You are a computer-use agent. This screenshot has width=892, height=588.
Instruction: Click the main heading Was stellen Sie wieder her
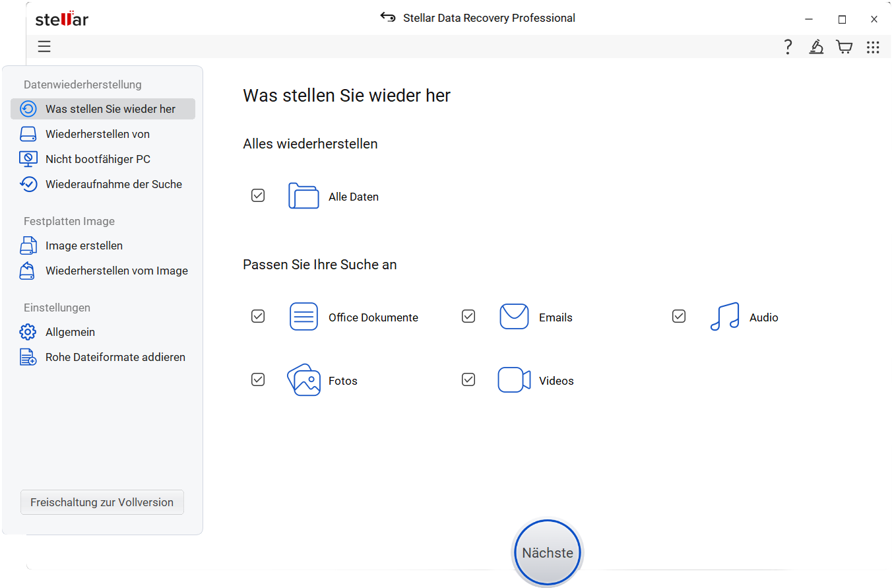346,96
